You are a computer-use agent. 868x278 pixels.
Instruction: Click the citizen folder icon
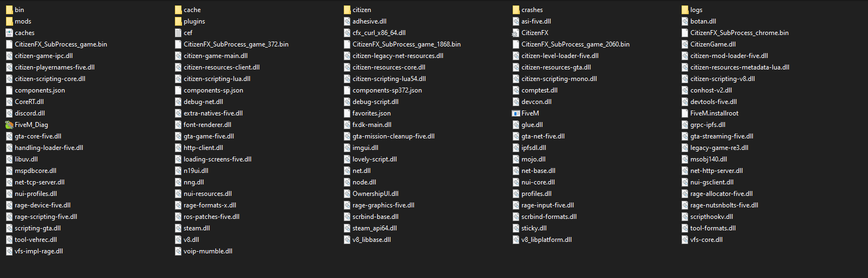[347, 10]
